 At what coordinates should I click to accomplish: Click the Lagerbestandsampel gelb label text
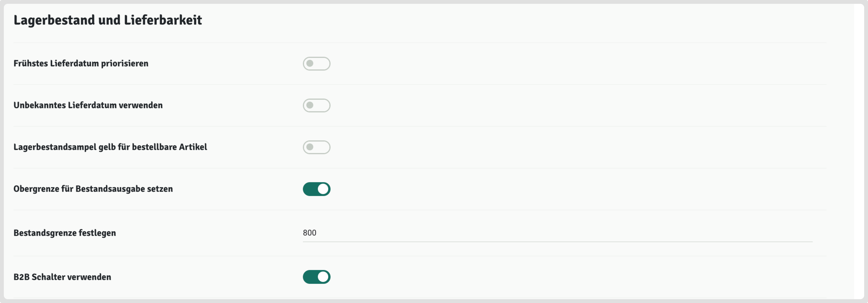(110, 147)
